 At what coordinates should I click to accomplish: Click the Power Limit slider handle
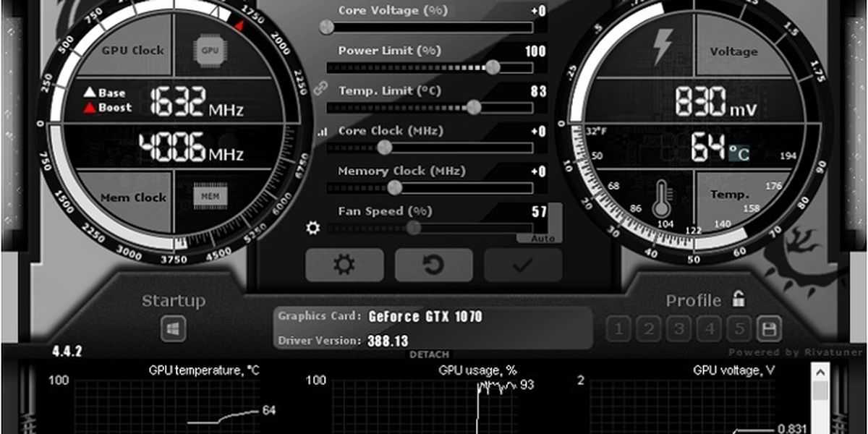pyautogui.click(x=493, y=67)
